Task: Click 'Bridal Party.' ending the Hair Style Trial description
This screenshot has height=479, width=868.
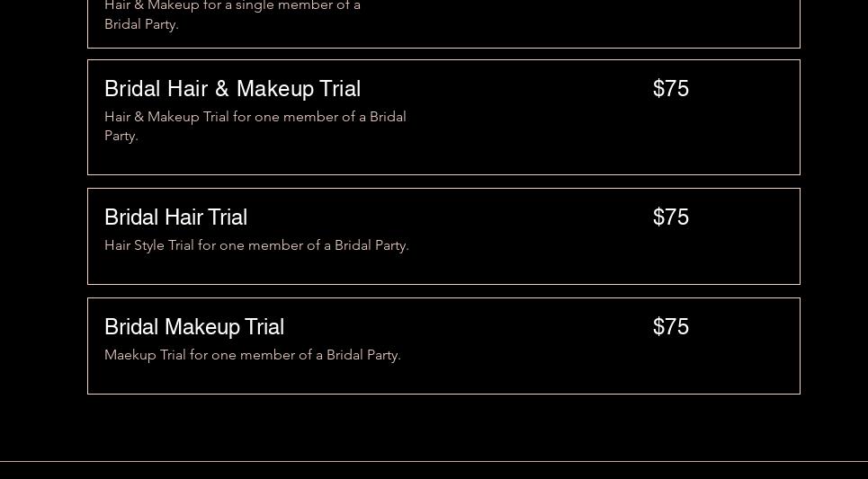Action: 371,245
